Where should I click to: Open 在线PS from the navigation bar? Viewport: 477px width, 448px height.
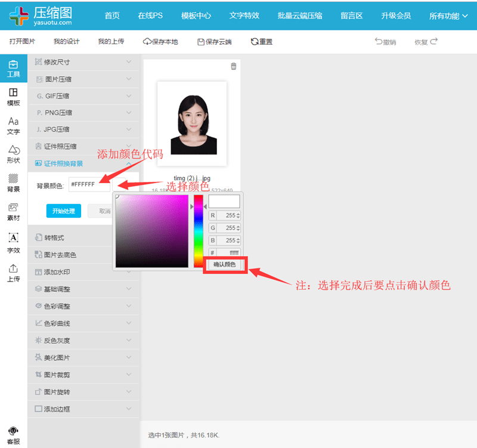[150, 16]
